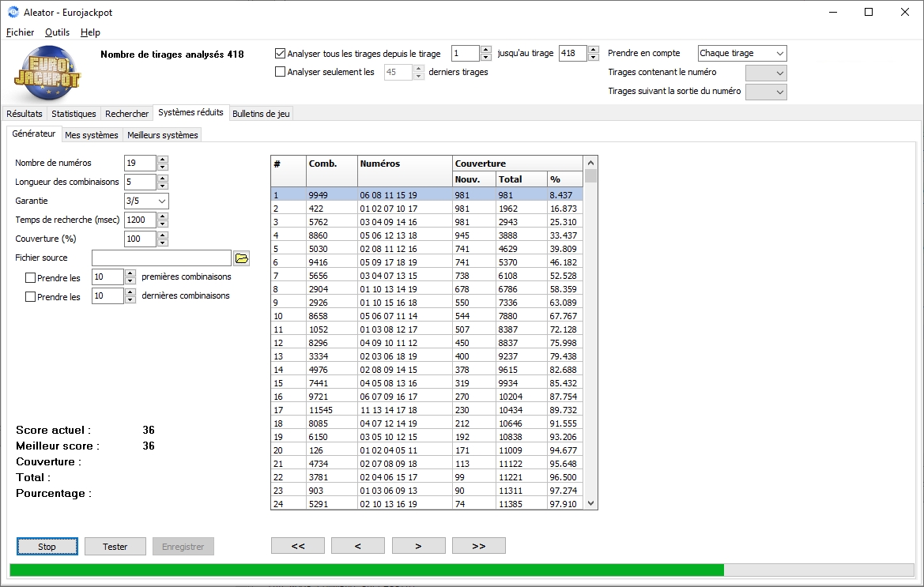
Task: Decrease the Couverture (%) value
Action: click(164, 243)
